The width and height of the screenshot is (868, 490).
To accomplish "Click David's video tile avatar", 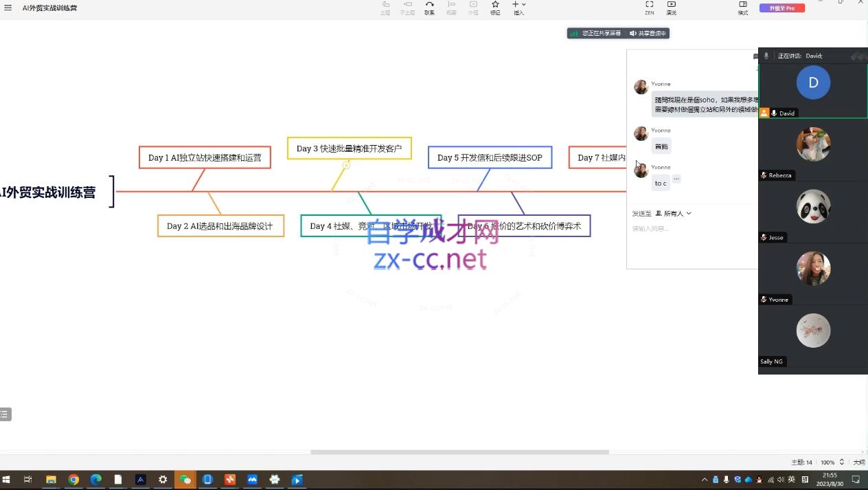I will coord(813,82).
